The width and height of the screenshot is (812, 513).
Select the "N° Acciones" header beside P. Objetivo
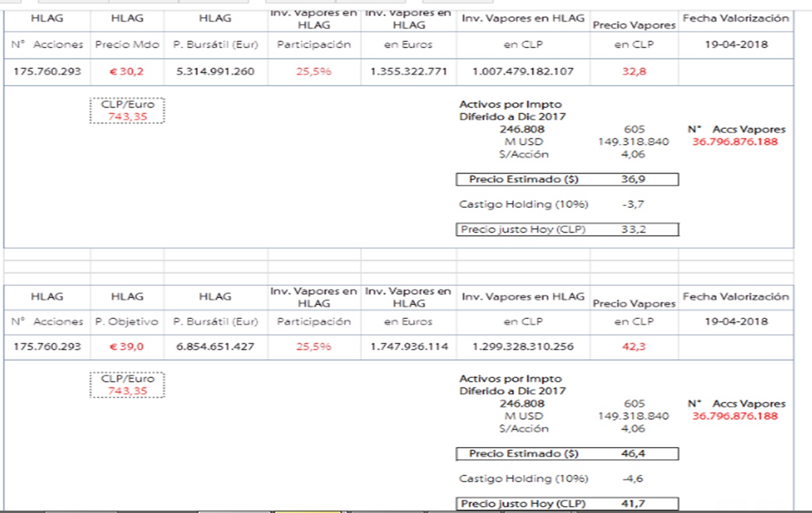click(47, 321)
